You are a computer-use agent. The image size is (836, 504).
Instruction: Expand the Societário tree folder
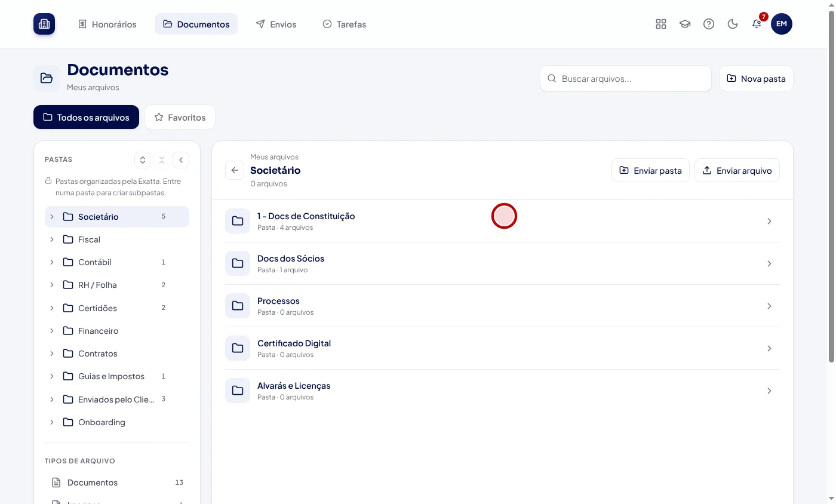click(x=52, y=217)
